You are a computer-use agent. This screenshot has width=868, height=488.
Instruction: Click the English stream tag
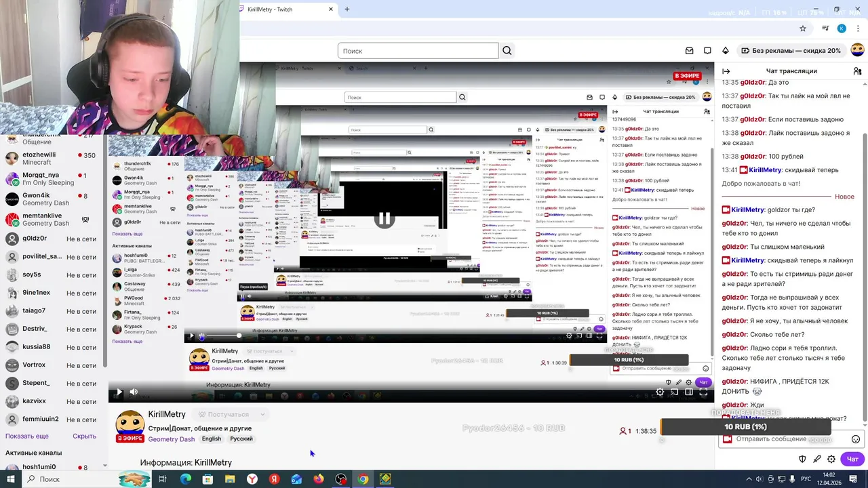212,439
